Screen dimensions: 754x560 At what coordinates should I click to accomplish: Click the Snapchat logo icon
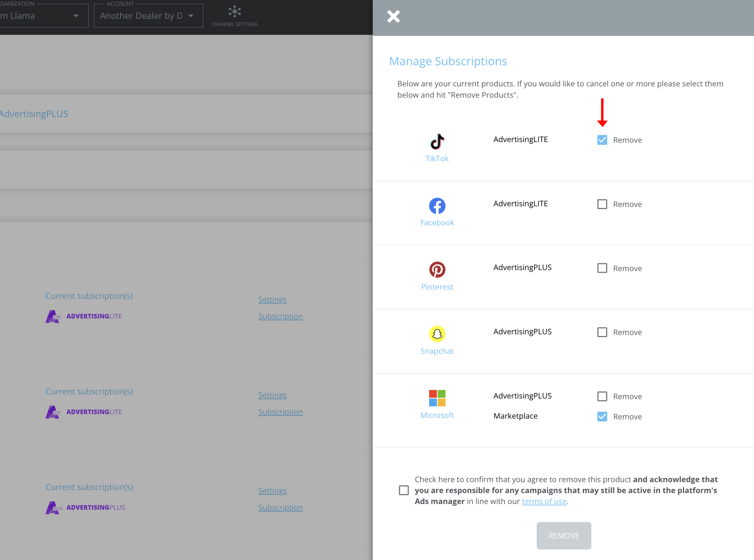coord(437,334)
